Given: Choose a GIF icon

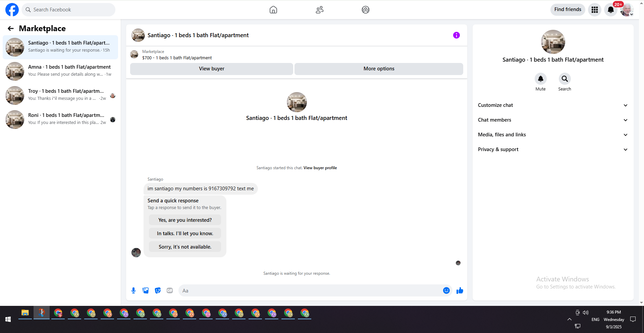Looking at the screenshot, I should pos(170,290).
